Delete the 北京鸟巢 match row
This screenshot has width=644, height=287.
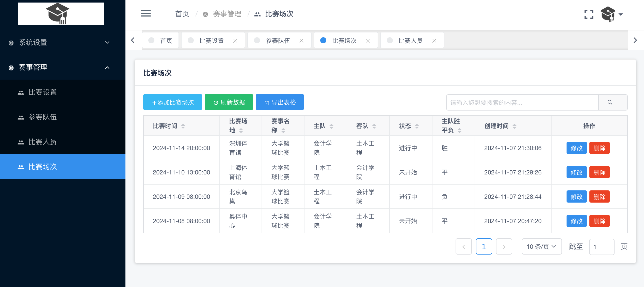599,196
